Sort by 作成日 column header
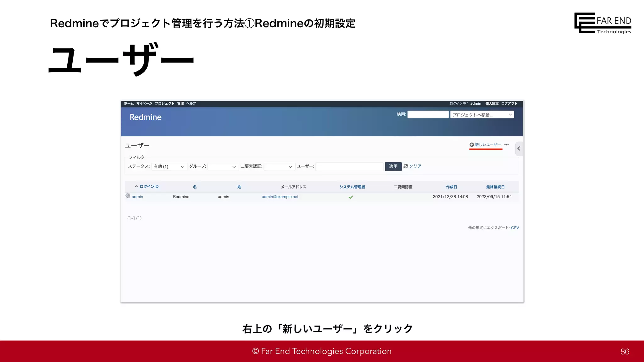Image resolution: width=644 pixels, height=362 pixels. pyautogui.click(x=452, y=187)
